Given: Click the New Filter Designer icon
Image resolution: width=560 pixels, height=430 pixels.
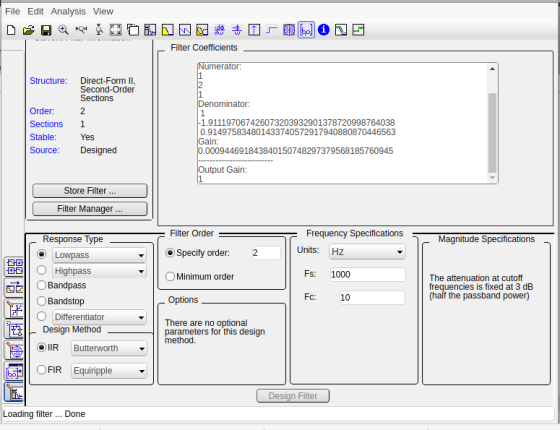Looking at the screenshot, I should point(11,30).
